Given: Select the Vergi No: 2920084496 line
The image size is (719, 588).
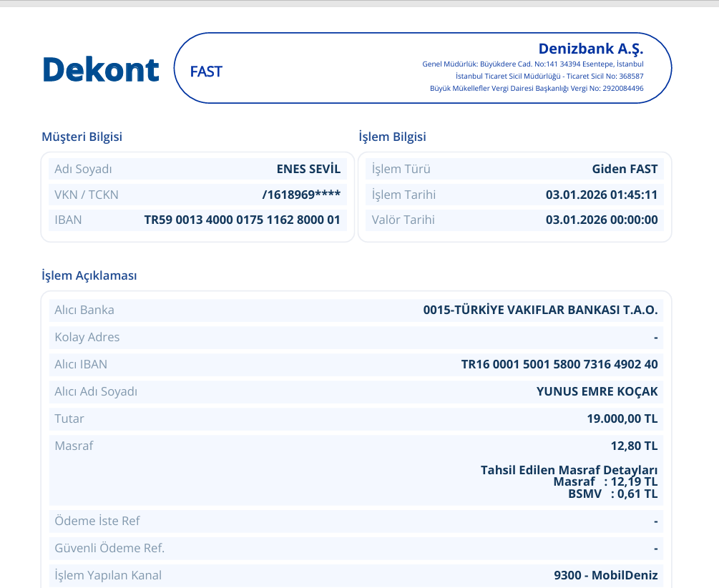Looking at the screenshot, I should coord(537,88).
